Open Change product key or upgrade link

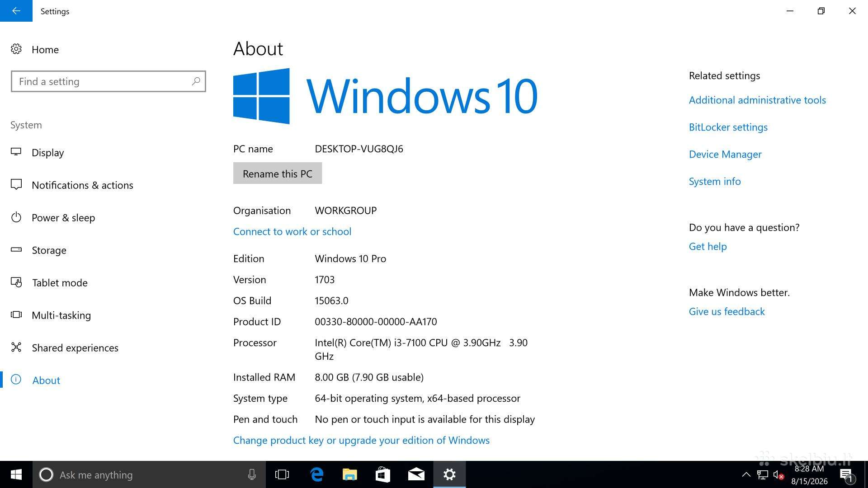(x=361, y=440)
